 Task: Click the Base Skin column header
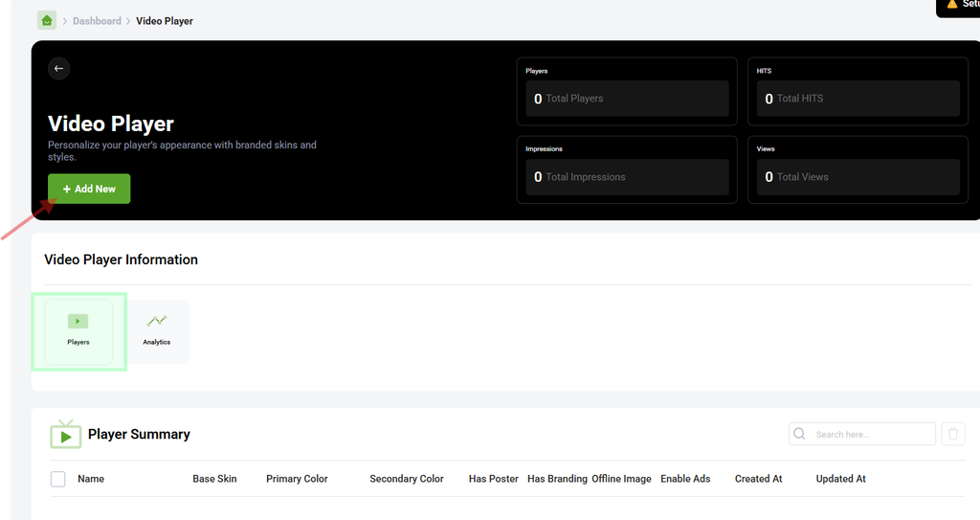point(214,479)
